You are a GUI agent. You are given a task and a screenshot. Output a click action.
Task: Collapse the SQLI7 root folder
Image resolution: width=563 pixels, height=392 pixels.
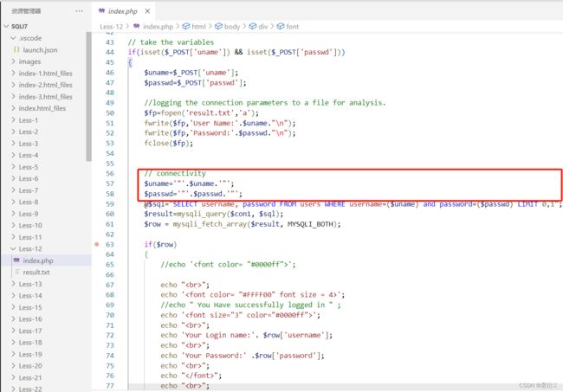pyautogui.click(x=6, y=26)
